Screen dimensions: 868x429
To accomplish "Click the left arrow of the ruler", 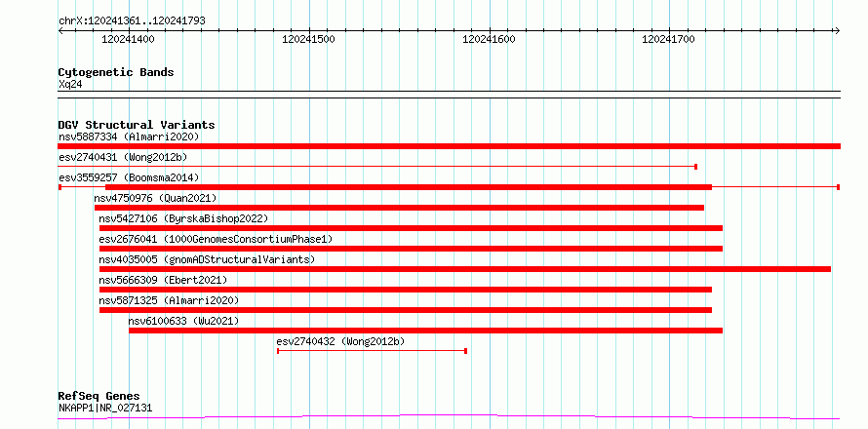I will pyautogui.click(x=60, y=30).
